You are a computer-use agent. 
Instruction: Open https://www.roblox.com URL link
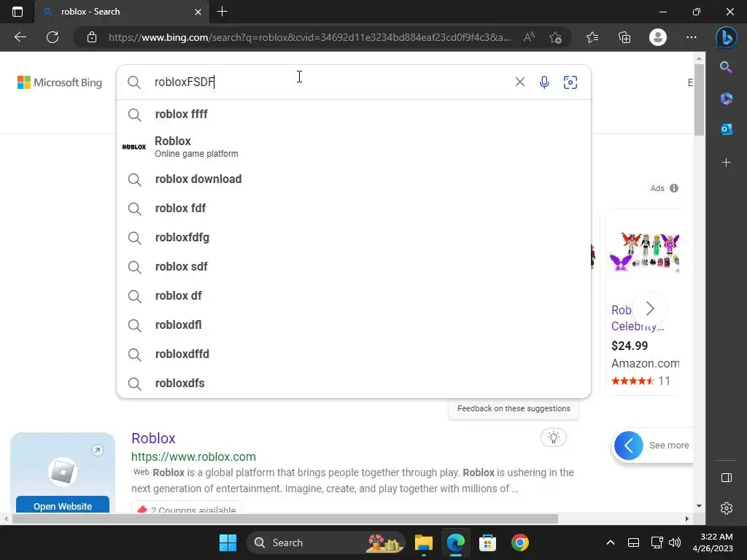[193, 456]
